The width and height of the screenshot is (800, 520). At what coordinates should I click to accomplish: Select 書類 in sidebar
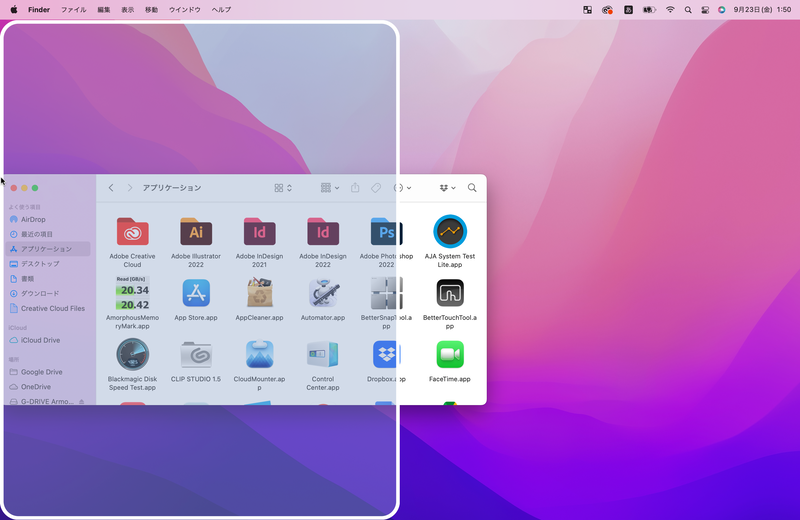(x=48, y=279)
